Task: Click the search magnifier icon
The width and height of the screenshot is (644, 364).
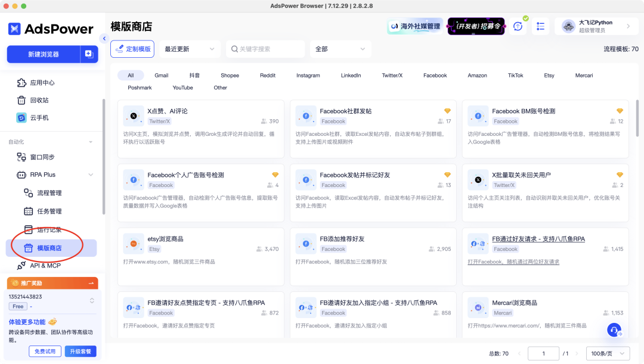Action: coord(234,49)
